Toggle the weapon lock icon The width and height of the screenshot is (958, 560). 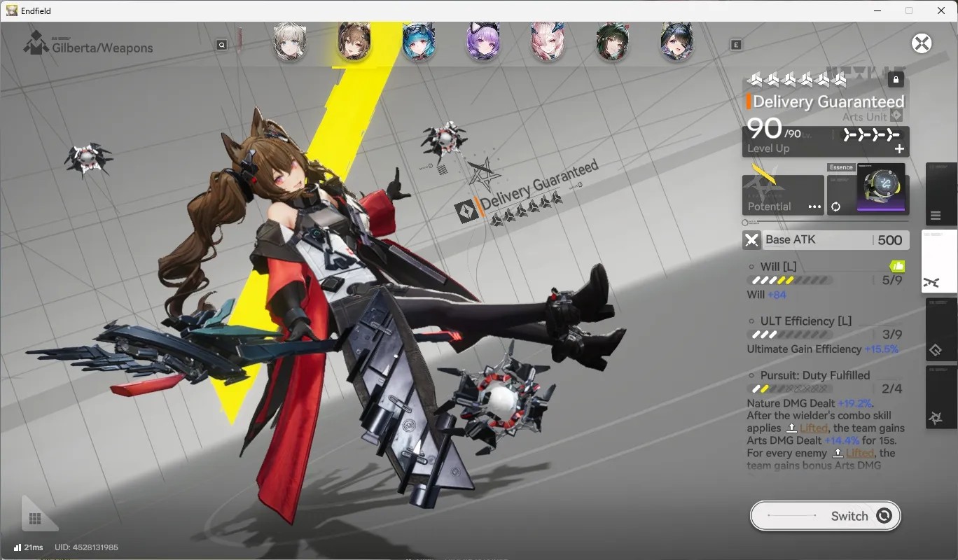[x=896, y=79]
